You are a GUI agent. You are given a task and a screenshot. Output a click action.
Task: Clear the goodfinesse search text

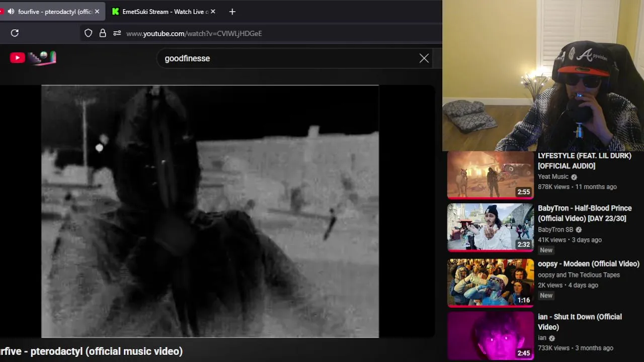[424, 58]
